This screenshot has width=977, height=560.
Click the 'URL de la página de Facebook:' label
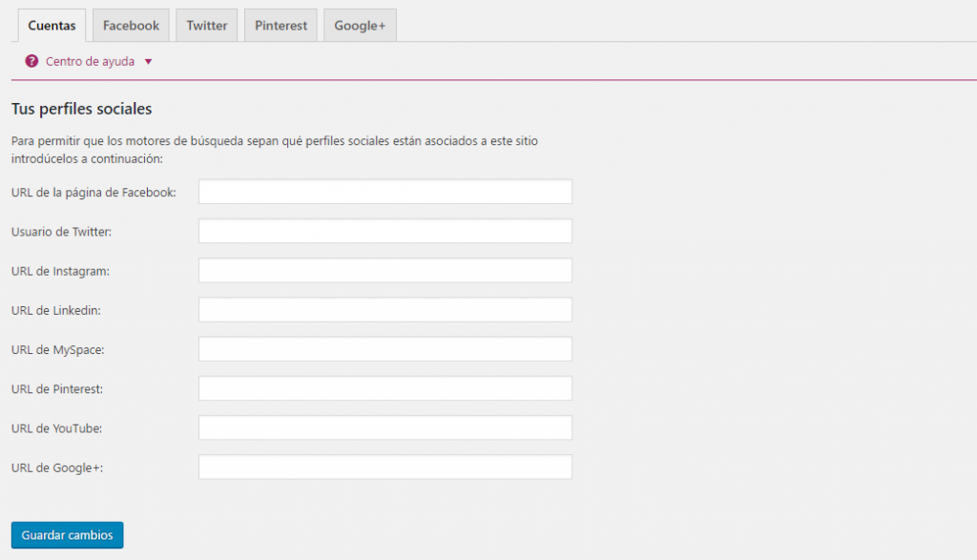(x=94, y=192)
